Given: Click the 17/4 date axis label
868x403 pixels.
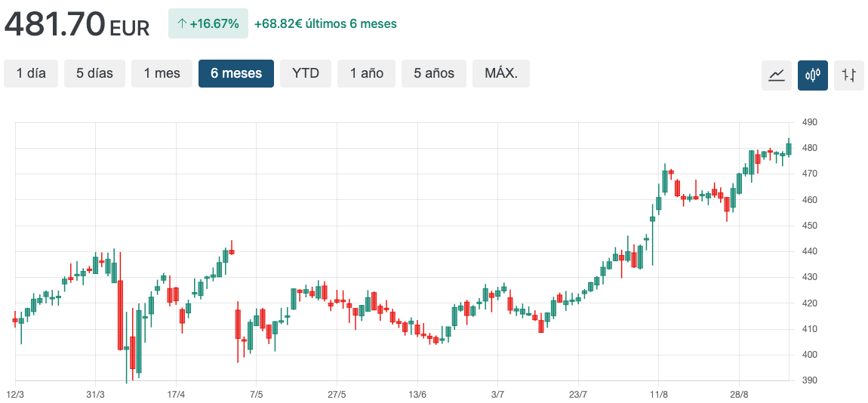Looking at the screenshot, I should (176, 394).
